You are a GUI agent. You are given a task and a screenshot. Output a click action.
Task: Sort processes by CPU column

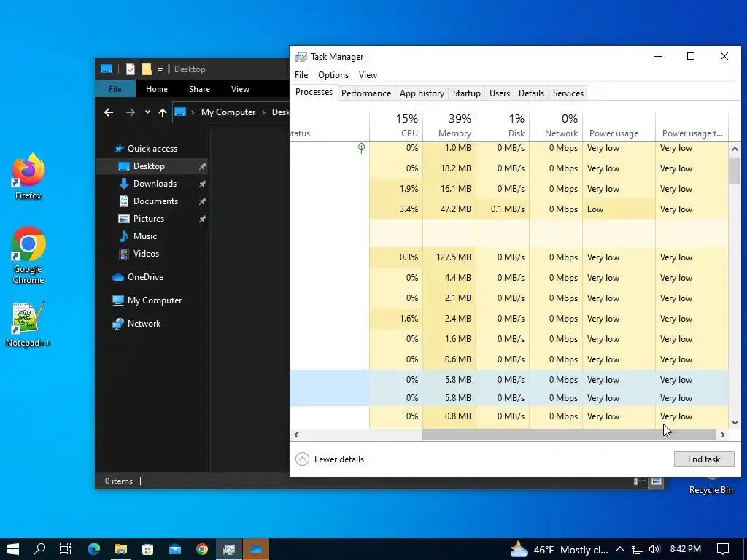396,125
